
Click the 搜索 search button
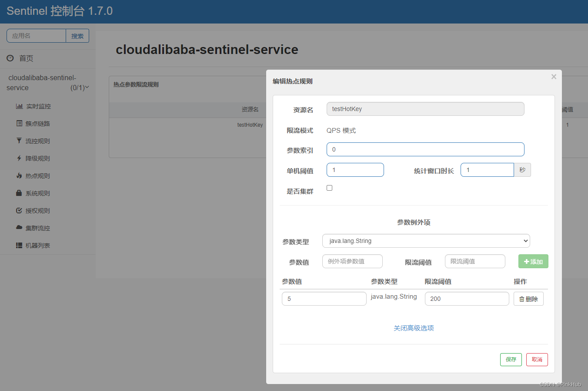(x=77, y=36)
